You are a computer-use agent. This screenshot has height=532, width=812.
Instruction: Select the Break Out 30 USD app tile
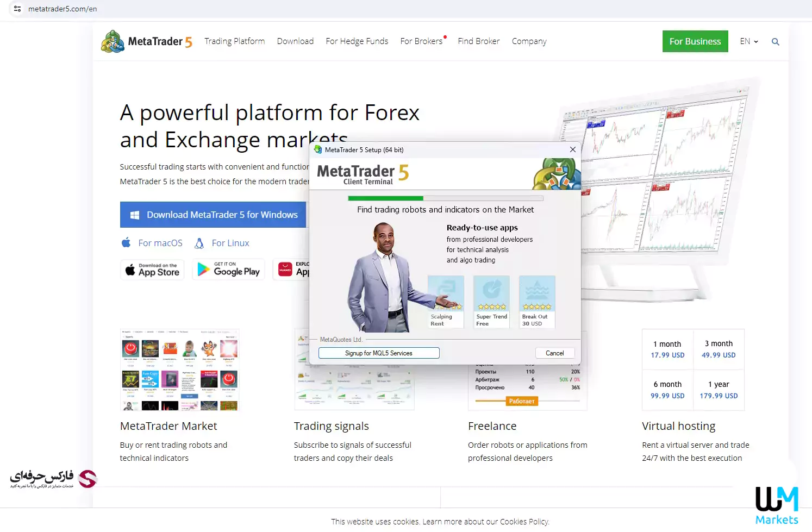pyautogui.click(x=537, y=302)
